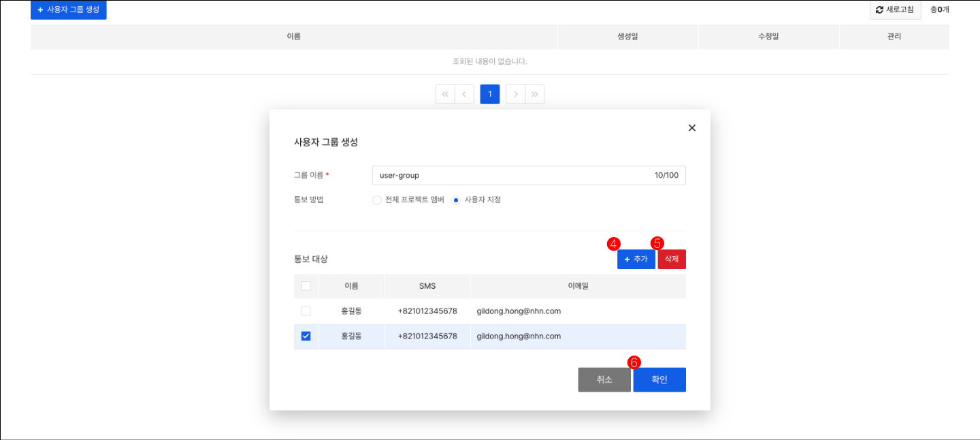Click phone number in the highlighted row

(x=427, y=336)
